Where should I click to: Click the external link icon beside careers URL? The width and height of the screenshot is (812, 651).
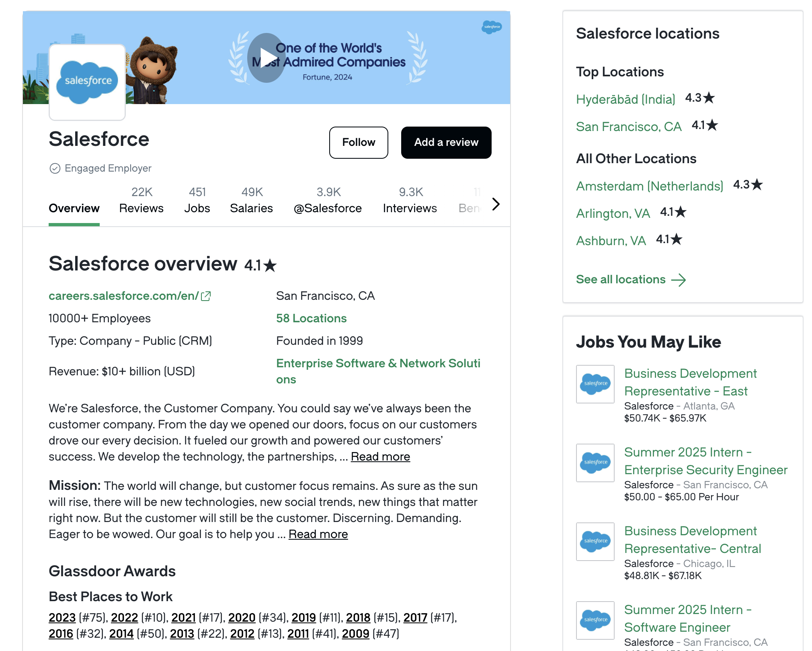click(x=206, y=296)
